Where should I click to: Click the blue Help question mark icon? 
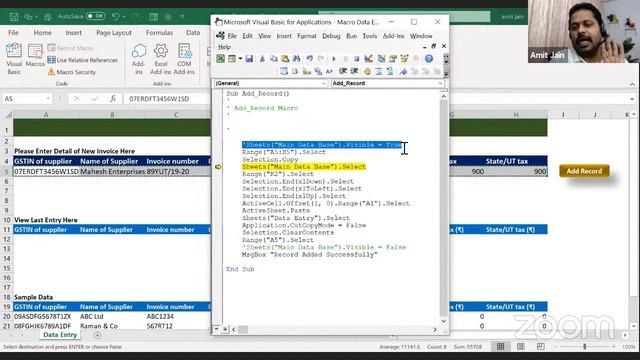pos(429,59)
